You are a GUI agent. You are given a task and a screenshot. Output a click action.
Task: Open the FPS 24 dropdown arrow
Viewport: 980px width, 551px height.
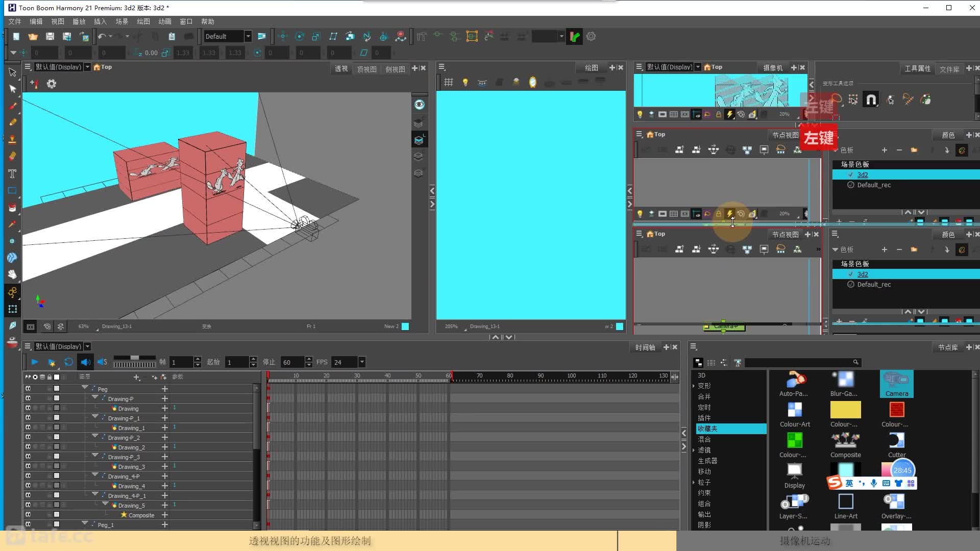[362, 362]
